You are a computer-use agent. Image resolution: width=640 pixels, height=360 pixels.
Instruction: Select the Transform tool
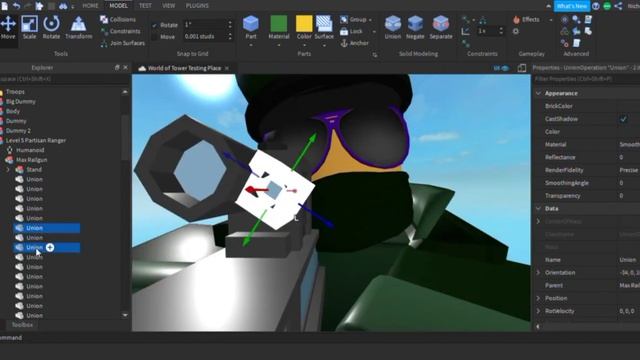78,28
